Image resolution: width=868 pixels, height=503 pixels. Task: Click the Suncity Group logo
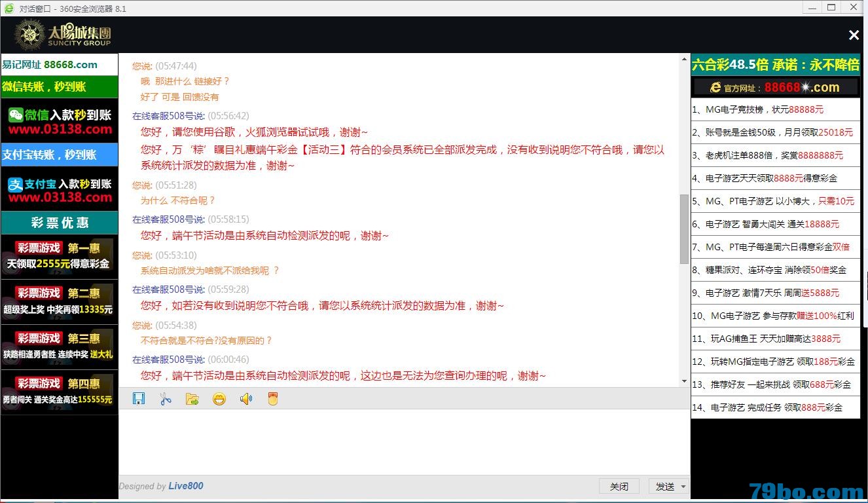63,35
